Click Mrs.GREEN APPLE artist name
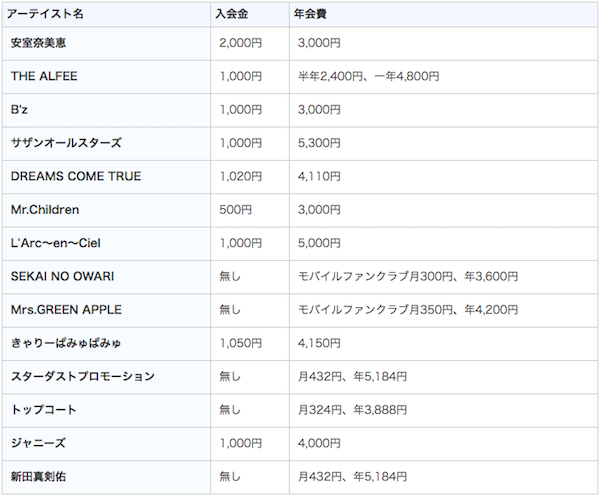The image size is (600, 497). pyautogui.click(x=66, y=310)
